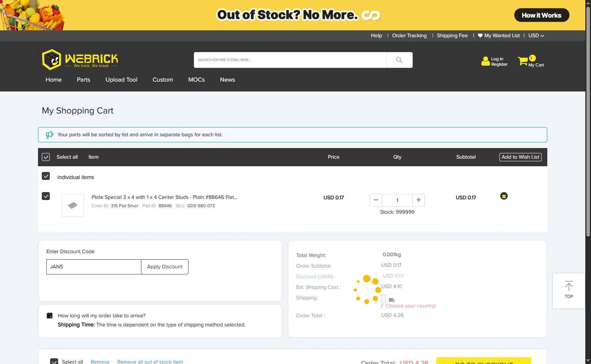The width and height of the screenshot is (591, 364).
Task: Click the quantity input showing 1
Action: tap(397, 200)
